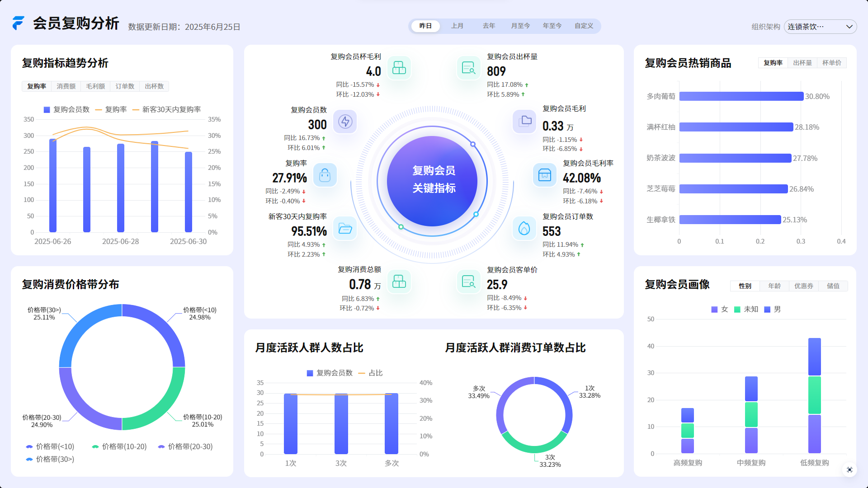Click the 复购会员数 lightning icon

[x=345, y=121]
